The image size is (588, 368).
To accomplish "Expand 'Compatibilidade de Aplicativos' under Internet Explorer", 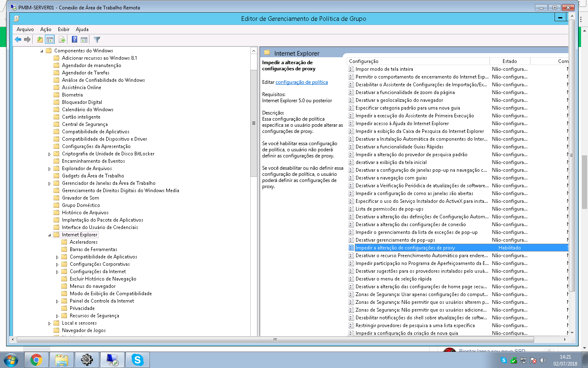I will (x=57, y=257).
